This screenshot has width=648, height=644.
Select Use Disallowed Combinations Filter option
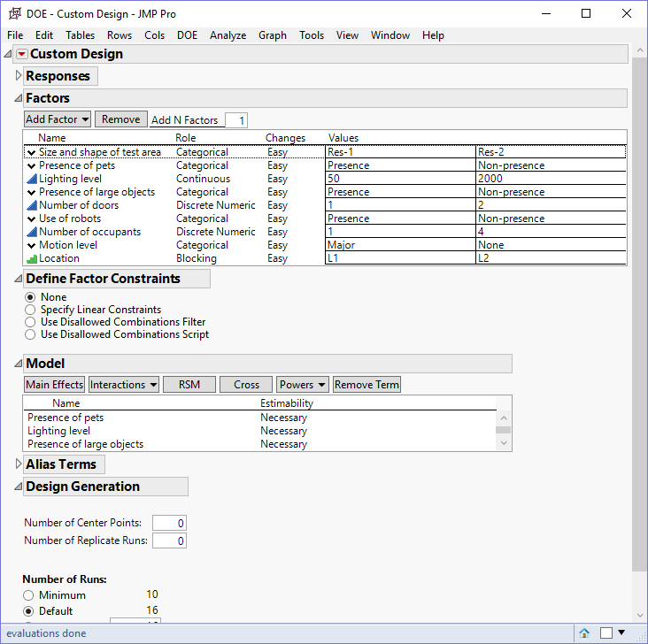coord(31,322)
